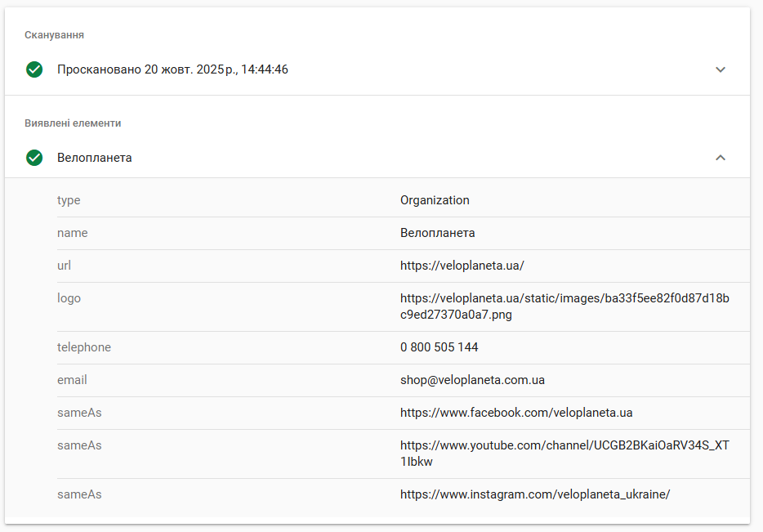Click the Велопланета detected item header
This screenshot has height=532, width=763.
coord(95,158)
